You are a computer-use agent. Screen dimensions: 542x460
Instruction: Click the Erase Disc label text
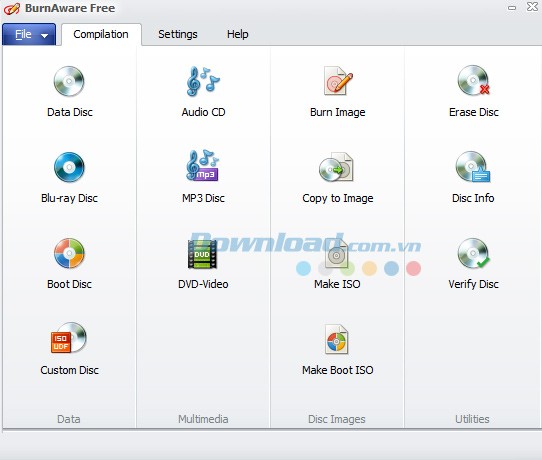point(474,112)
